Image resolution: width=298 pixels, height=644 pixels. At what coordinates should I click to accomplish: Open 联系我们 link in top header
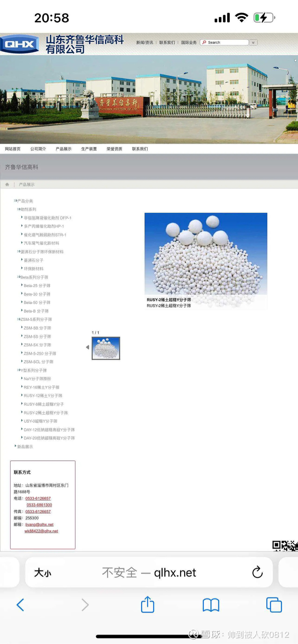coord(167,42)
